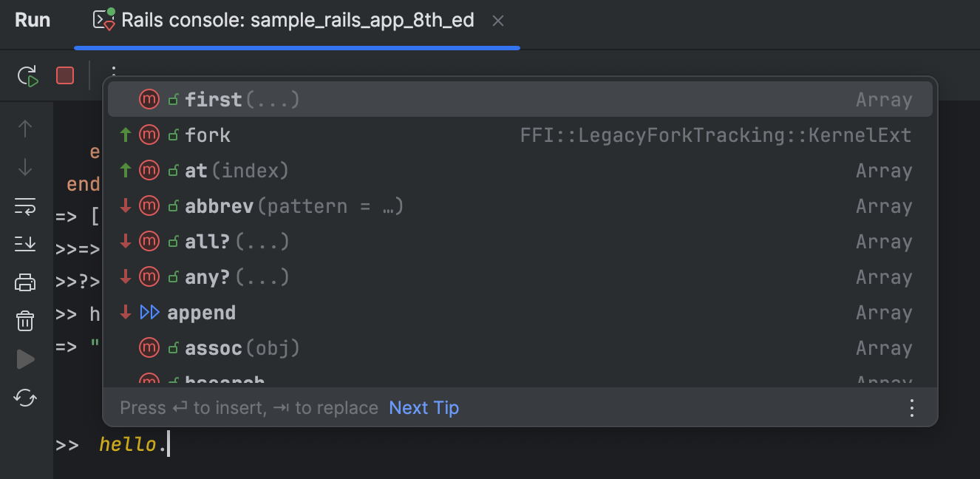Click the down arrow beside abbrev
This screenshot has height=479, width=980.
(125, 206)
